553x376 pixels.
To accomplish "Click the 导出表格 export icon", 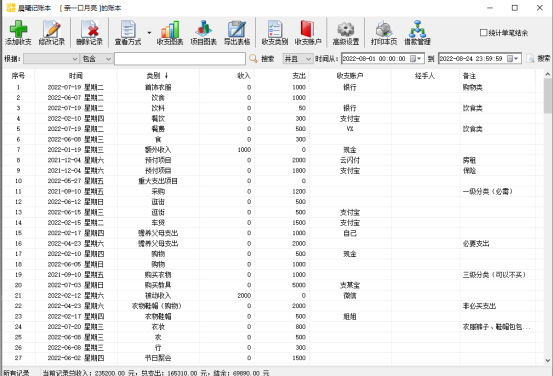I will point(237,29).
